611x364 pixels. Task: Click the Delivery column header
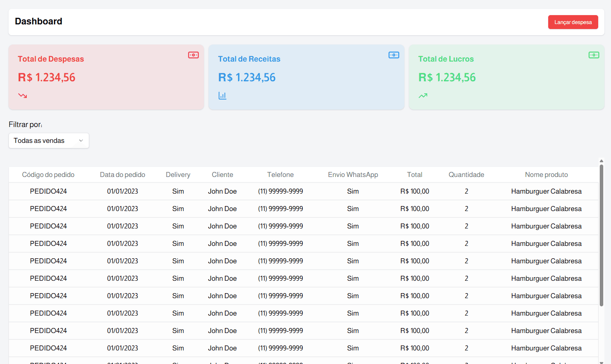(x=178, y=175)
